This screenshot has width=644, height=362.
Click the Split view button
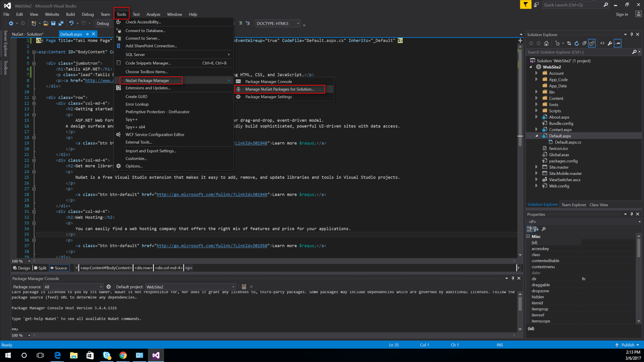tap(40, 268)
